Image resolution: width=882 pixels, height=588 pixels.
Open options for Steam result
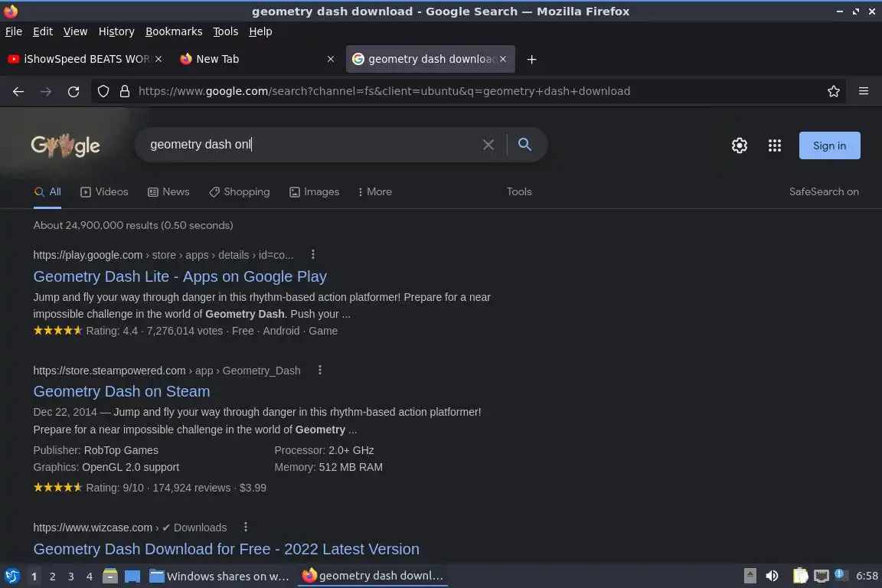(320, 371)
